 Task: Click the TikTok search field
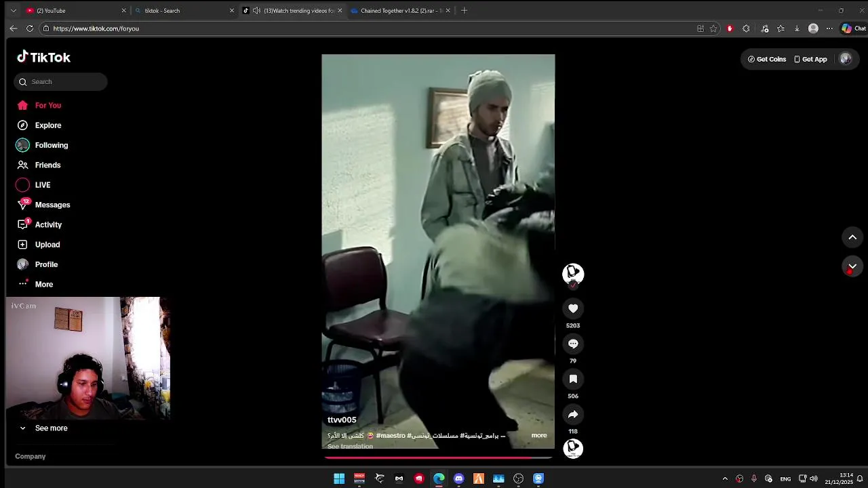pos(60,81)
